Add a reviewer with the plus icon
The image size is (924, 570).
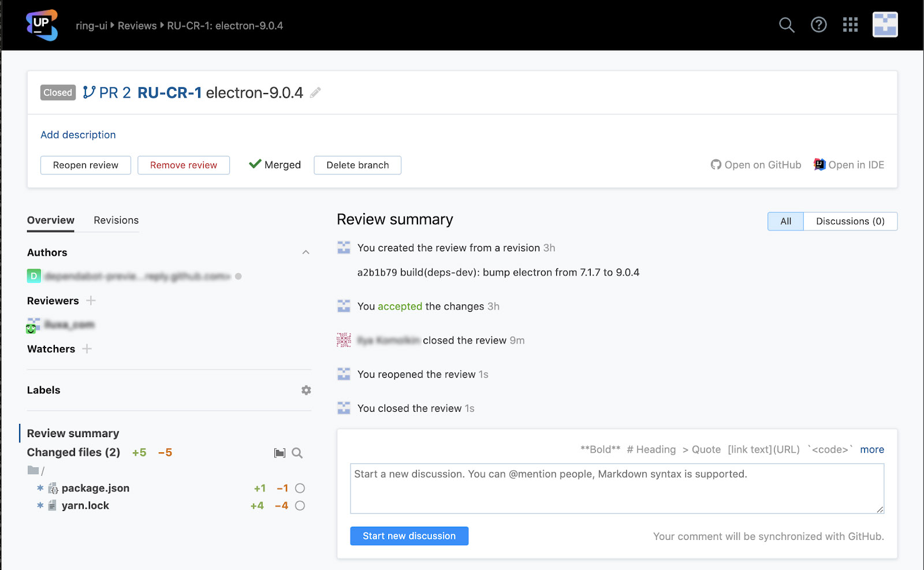(91, 301)
